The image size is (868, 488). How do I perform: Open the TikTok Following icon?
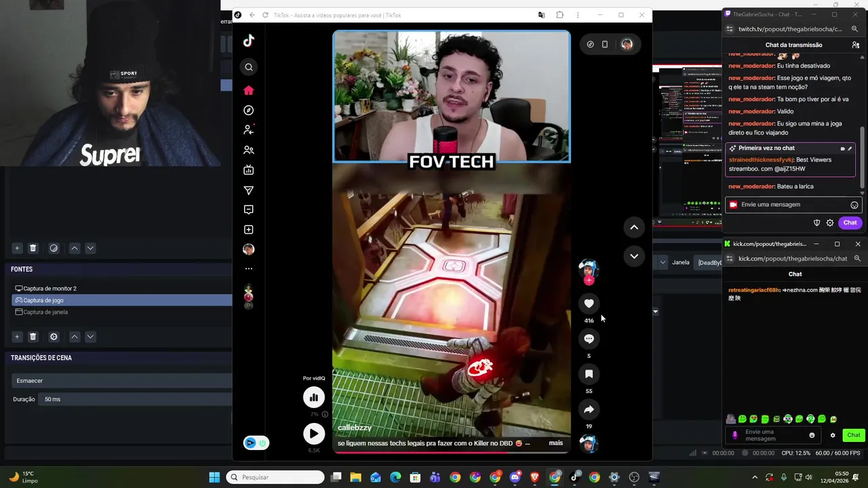(249, 129)
